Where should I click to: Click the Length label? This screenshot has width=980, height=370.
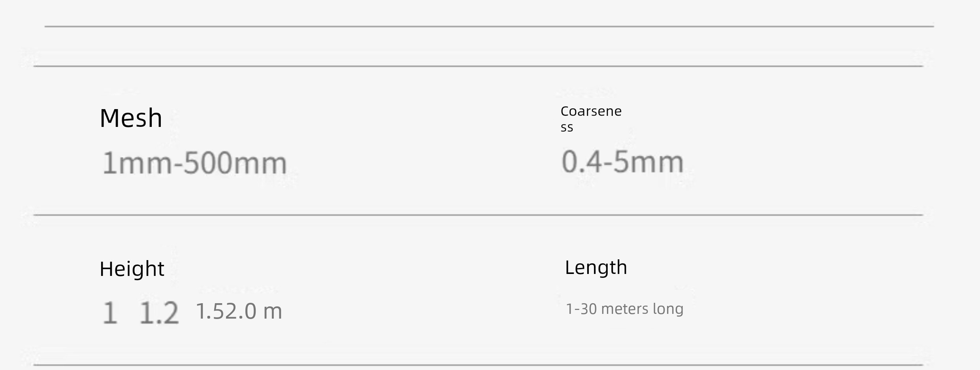[596, 267]
